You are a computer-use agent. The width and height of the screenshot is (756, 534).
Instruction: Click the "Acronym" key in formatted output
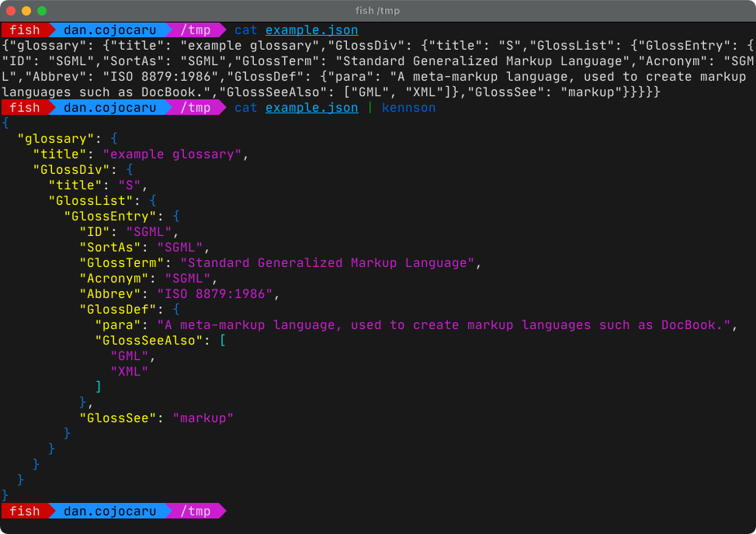click(114, 279)
